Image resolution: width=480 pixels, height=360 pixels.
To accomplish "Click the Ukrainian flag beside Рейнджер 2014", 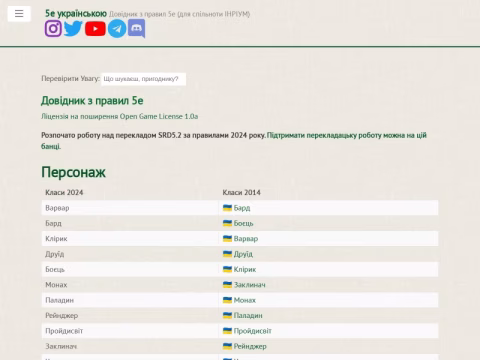I will click(x=227, y=346).
